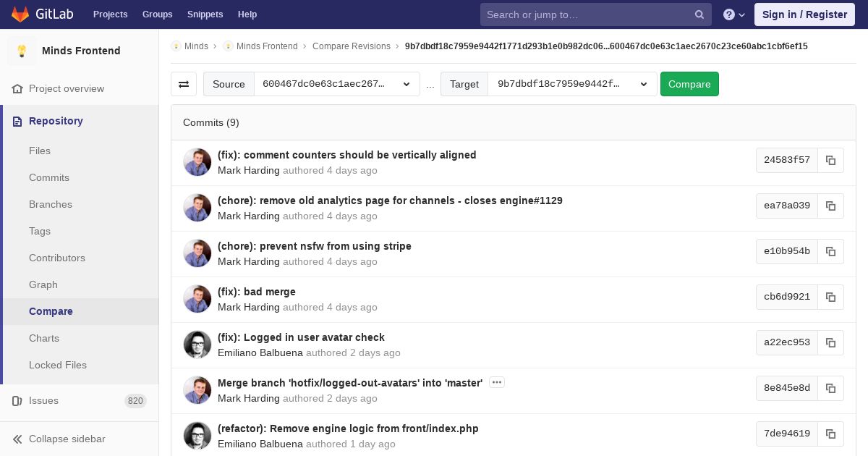The image size is (868, 456).
Task: Expand merge commit description ellipsis
Action: 496,382
